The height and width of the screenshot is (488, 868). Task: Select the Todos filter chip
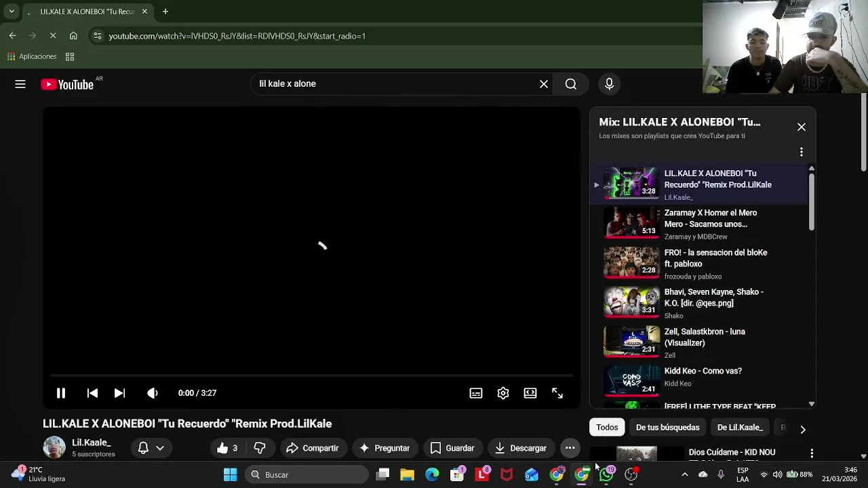point(607,428)
